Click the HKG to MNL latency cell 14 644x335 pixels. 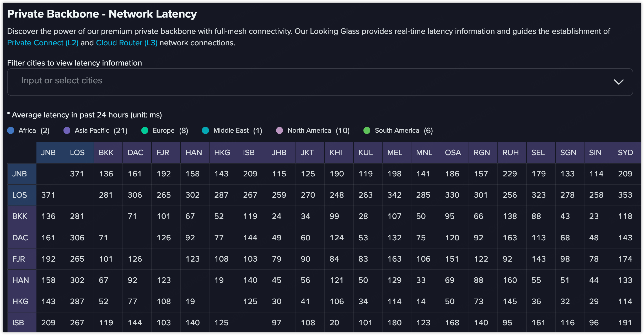click(421, 301)
